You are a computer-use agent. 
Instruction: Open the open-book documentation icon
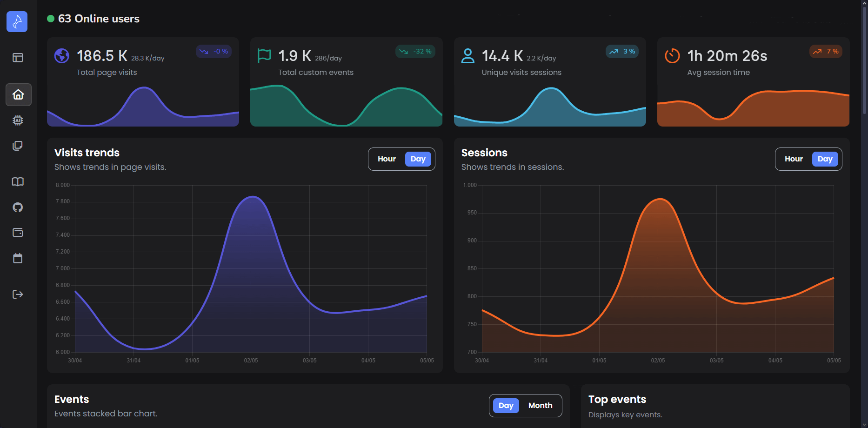pyautogui.click(x=18, y=182)
